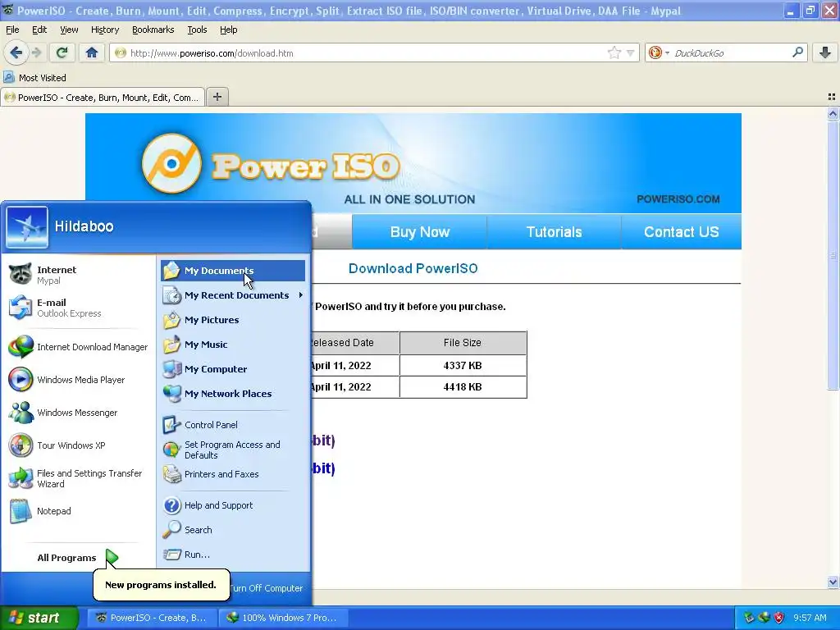Click the 4337 KB file size cell
840x630 pixels.
pyautogui.click(x=463, y=365)
